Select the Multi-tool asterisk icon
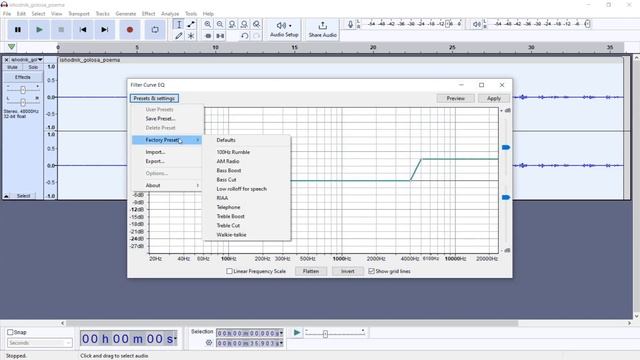 tap(191, 36)
